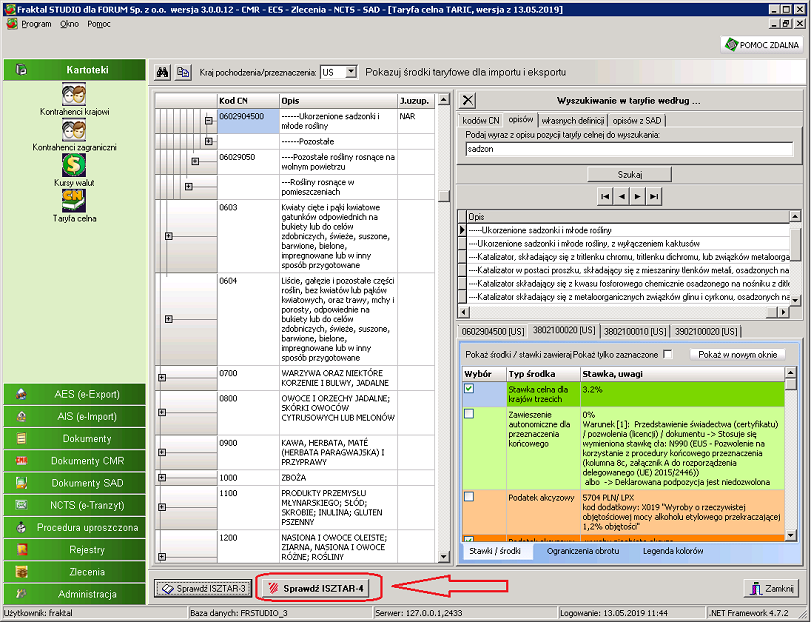This screenshot has width=811, height=622.
Task: Check Zawieszenie autonomiczne checkbox
Action: coord(469,414)
